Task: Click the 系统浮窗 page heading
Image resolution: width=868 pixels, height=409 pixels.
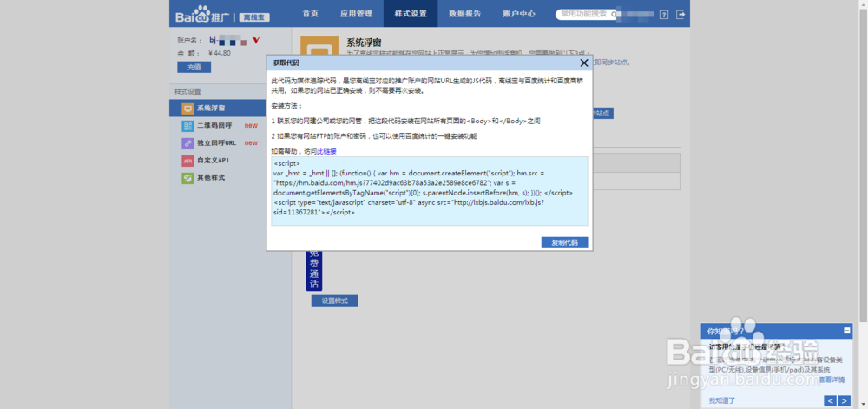Action: (x=365, y=43)
